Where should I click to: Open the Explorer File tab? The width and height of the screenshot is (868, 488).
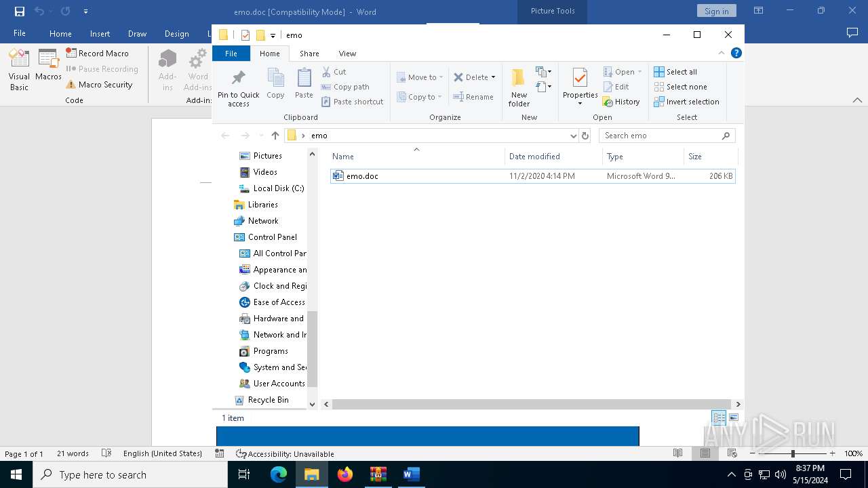(x=231, y=54)
